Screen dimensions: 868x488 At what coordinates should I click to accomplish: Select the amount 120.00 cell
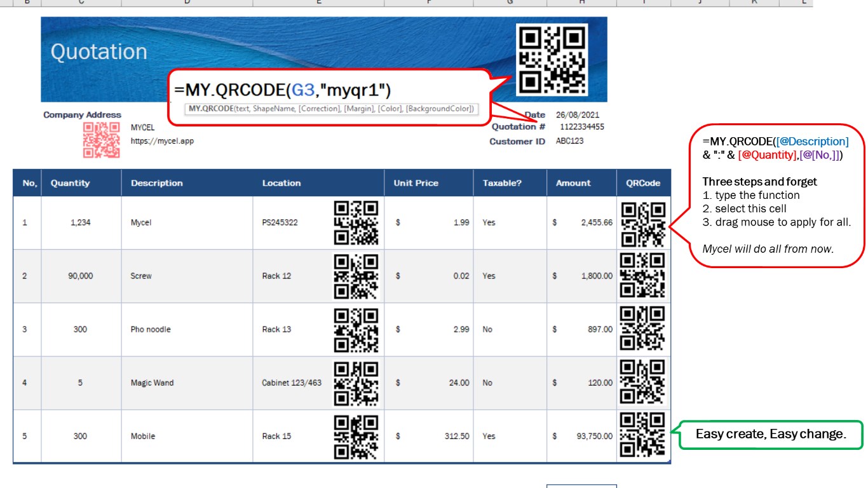pyautogui.click(x=581, y=383)
